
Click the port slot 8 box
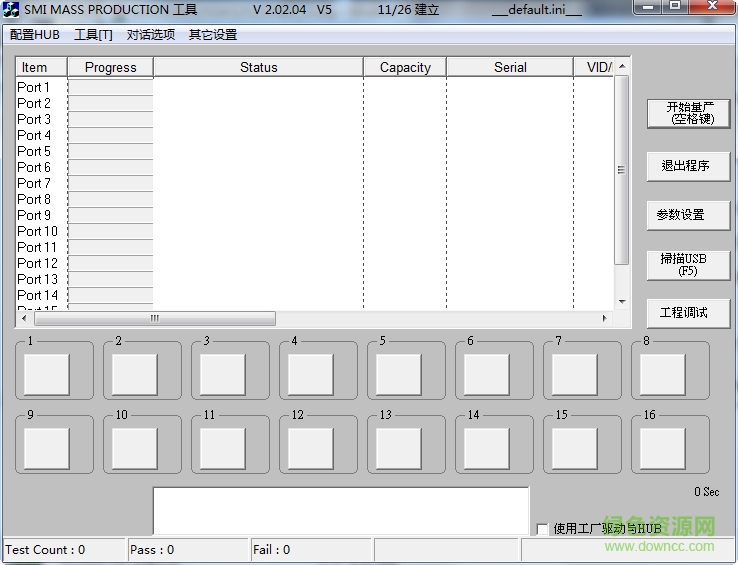point(663,375)
